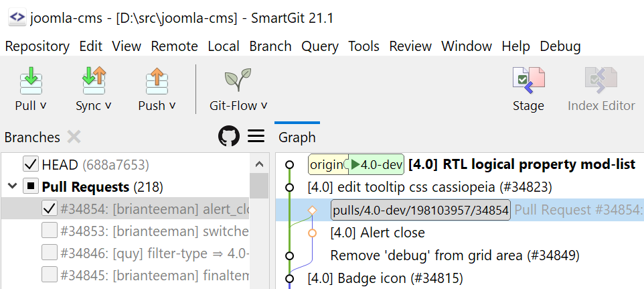
Task: Select the Graph tab
Action: 297,137
